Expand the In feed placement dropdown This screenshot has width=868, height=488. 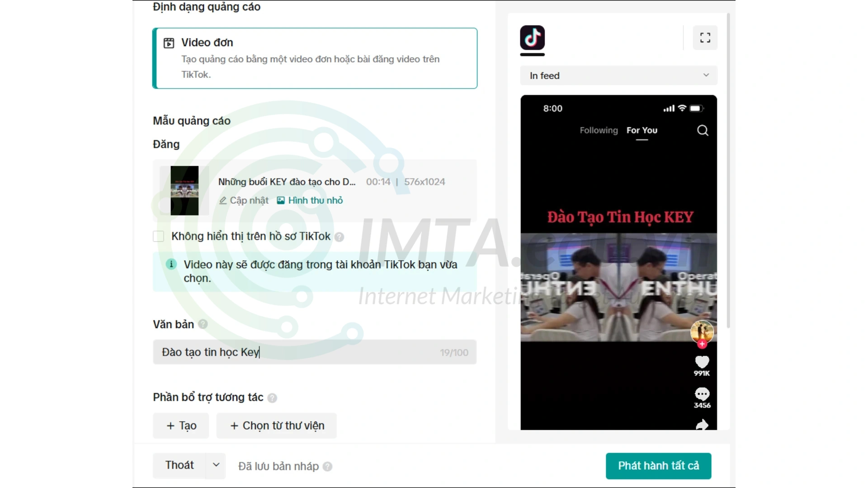(x=618, y=75)
